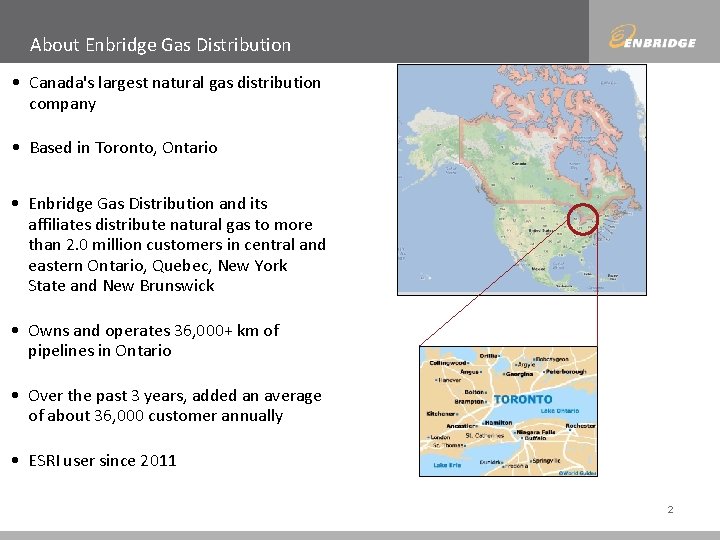Click 'Enbridge Gas Distribution and its' line
720x540 pixels.
(148, 204)
